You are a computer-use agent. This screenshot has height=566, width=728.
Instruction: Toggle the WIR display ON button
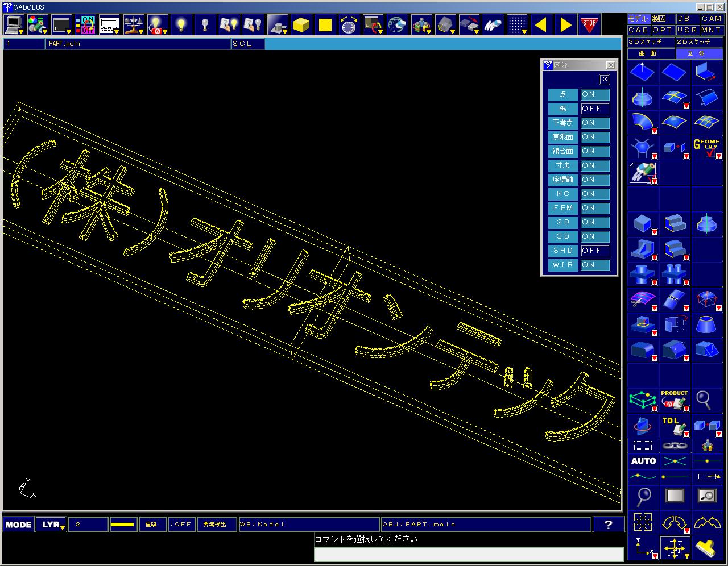pyautogui.click(x=595, y=265)
